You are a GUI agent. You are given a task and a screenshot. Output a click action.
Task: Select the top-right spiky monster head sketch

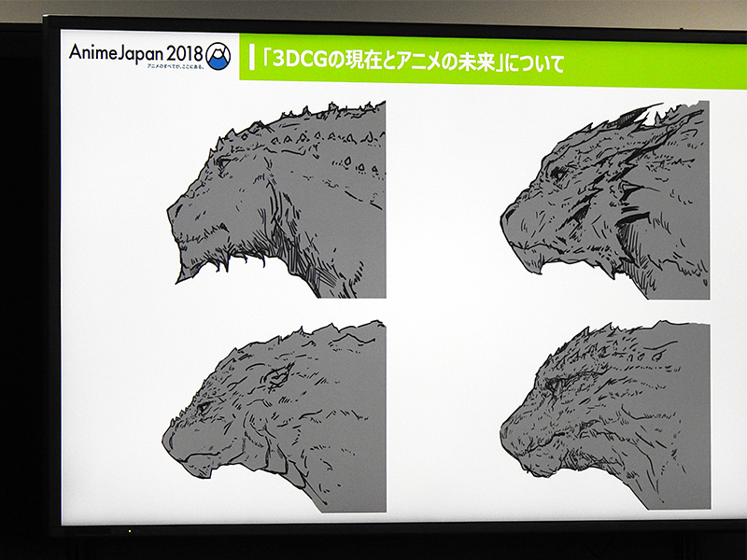click(x=605, y=200)
